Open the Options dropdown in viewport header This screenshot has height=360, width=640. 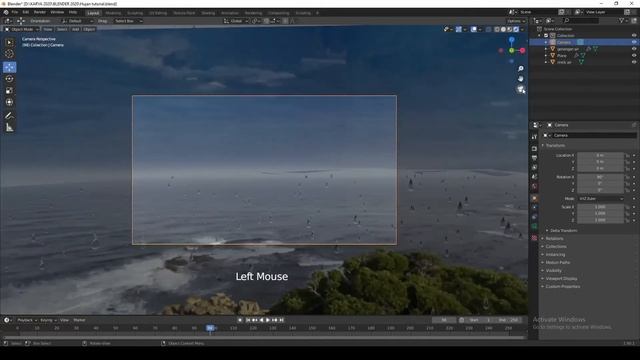click(x=516, y=21)
